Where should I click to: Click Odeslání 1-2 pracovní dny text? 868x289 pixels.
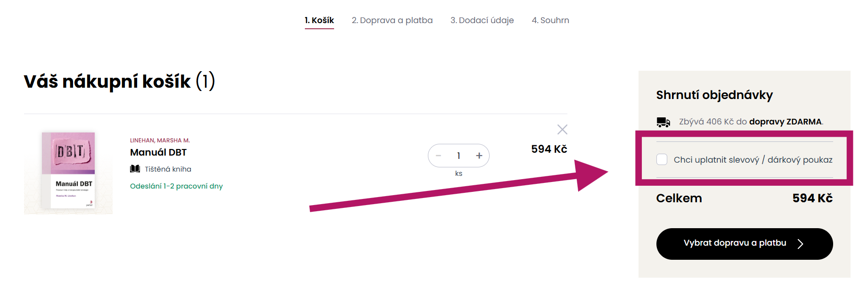pos(176,186)
